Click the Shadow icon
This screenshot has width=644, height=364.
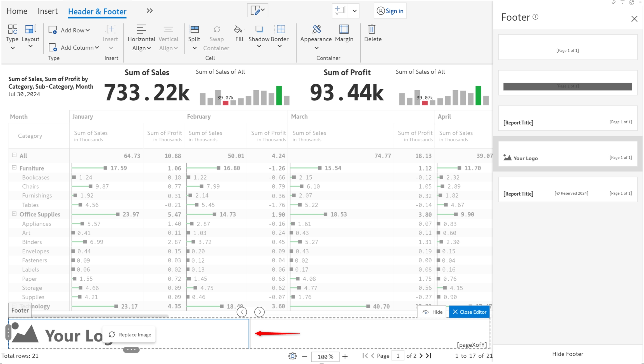[x=259, y=29]
